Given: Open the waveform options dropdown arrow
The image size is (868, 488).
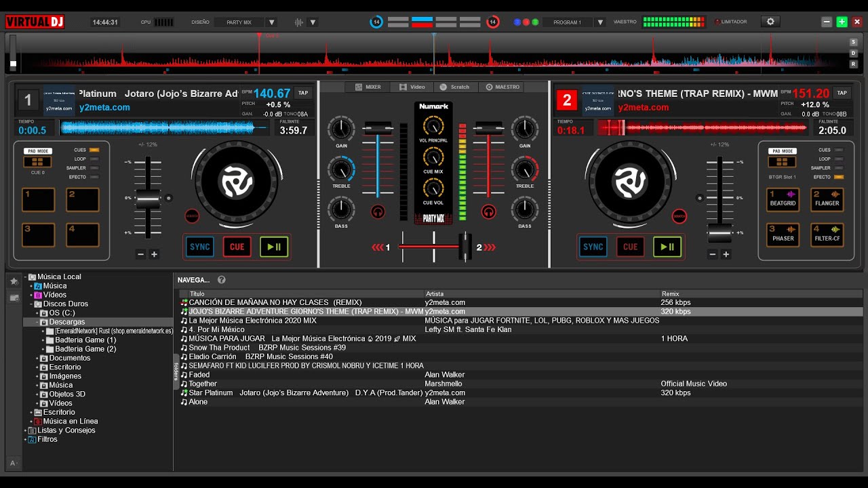Looking at the screenshot, I should click(x=313, y=22).
